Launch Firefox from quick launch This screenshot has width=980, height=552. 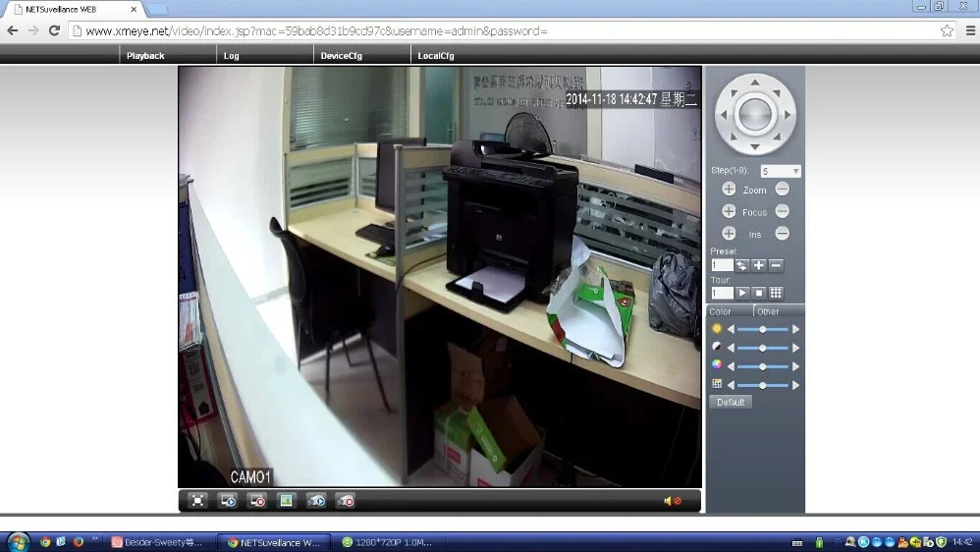tap(79, 542)
